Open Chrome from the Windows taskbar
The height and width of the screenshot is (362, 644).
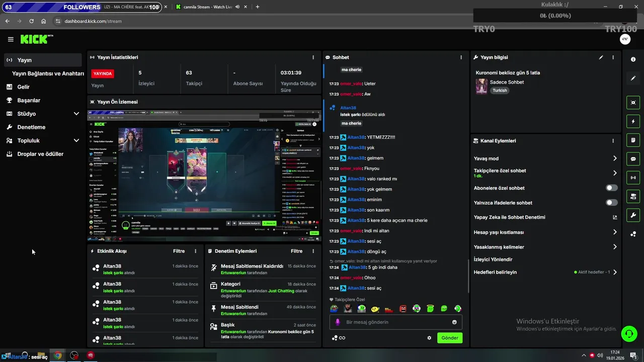58,355
